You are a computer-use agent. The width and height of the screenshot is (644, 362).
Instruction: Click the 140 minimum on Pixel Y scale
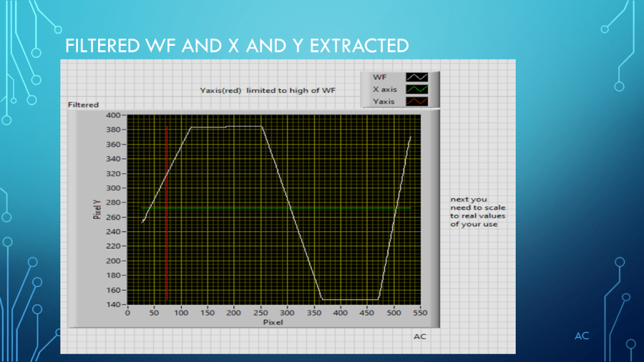(113, 304)
